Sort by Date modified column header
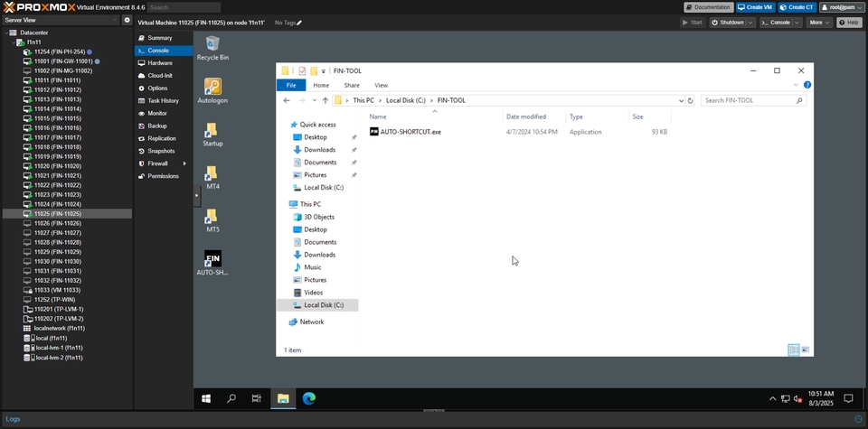The height and width of the screenshot is (429, 868). click(526, 117)
